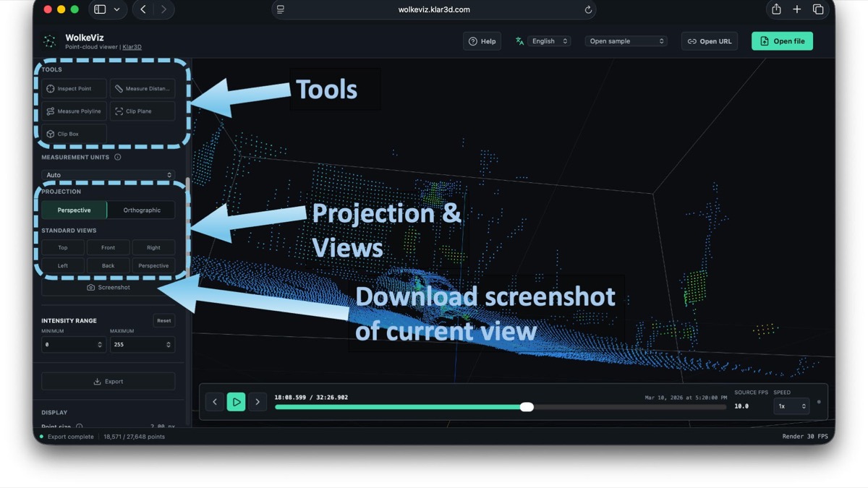Open the Safari share menu

[x=776, y=9]
